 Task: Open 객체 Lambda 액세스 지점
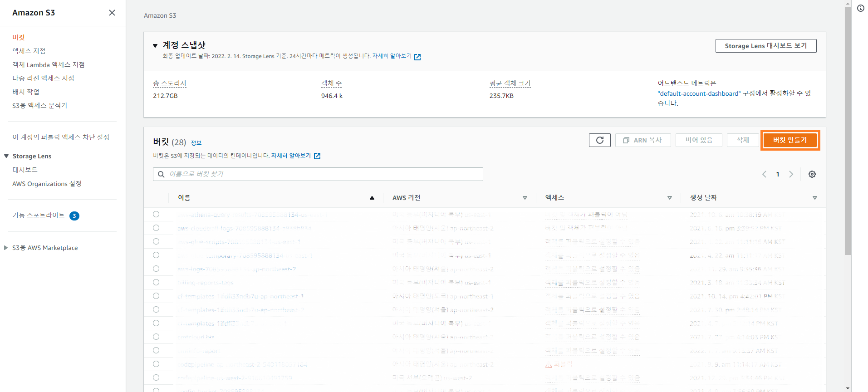(x=49, y=65)
